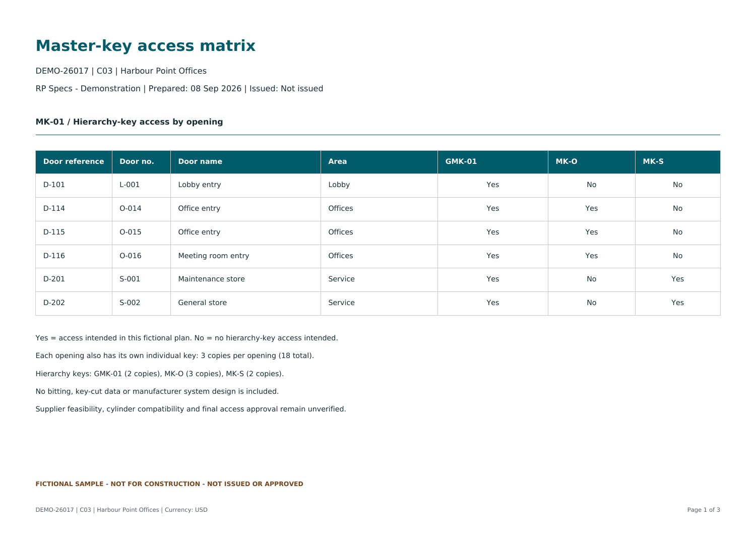The image size is (756, 535).
Task: Click the MK-S 'Yes' for D-202
Action: pos(678,303)
